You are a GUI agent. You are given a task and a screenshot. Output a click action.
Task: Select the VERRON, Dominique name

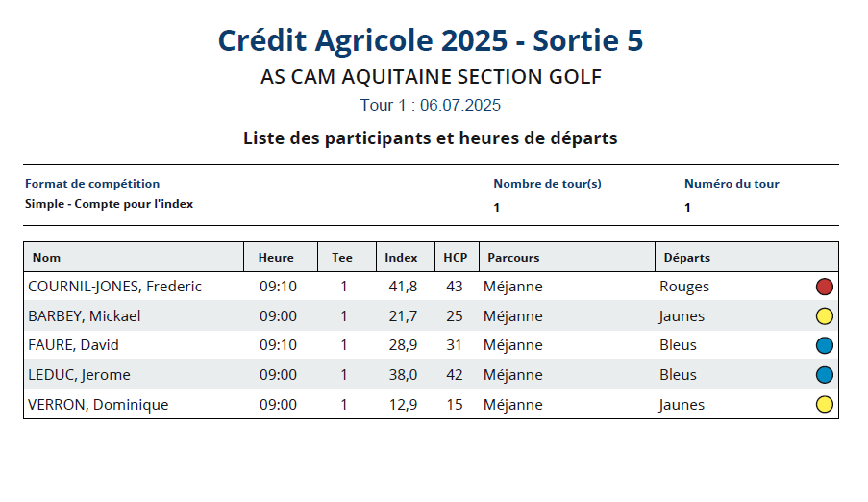(x=98, y=405)
